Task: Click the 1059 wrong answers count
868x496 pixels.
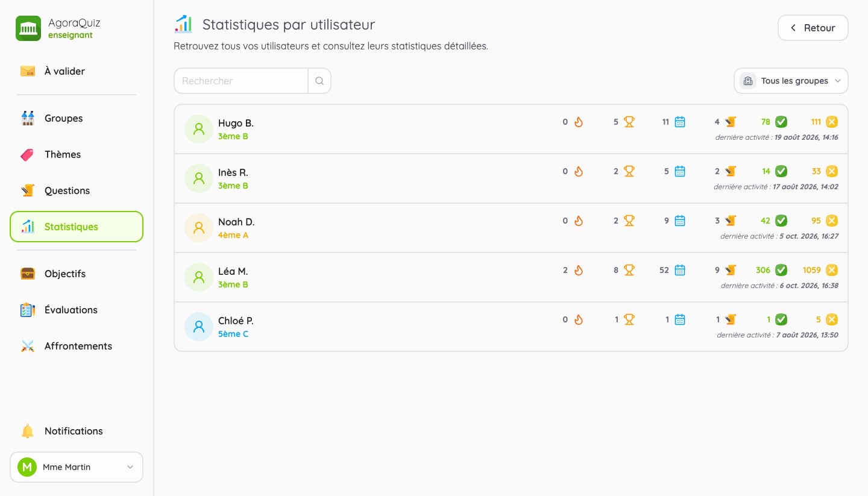Action: (x=811, y=270)
